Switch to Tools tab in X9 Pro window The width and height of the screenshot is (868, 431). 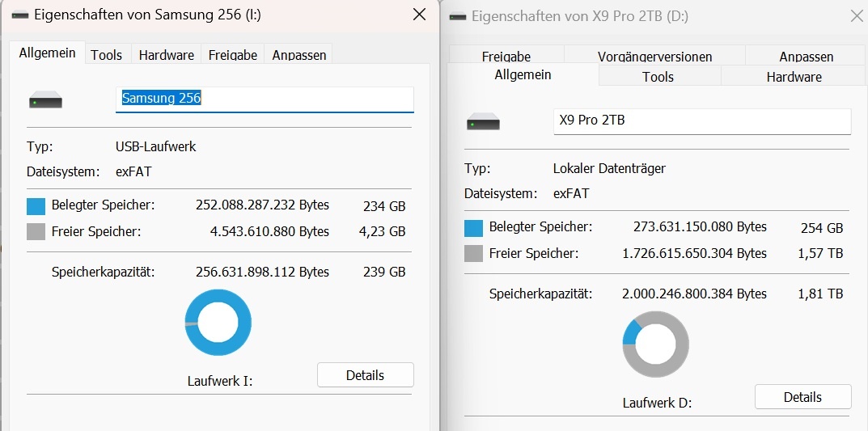tap(658, 77)
